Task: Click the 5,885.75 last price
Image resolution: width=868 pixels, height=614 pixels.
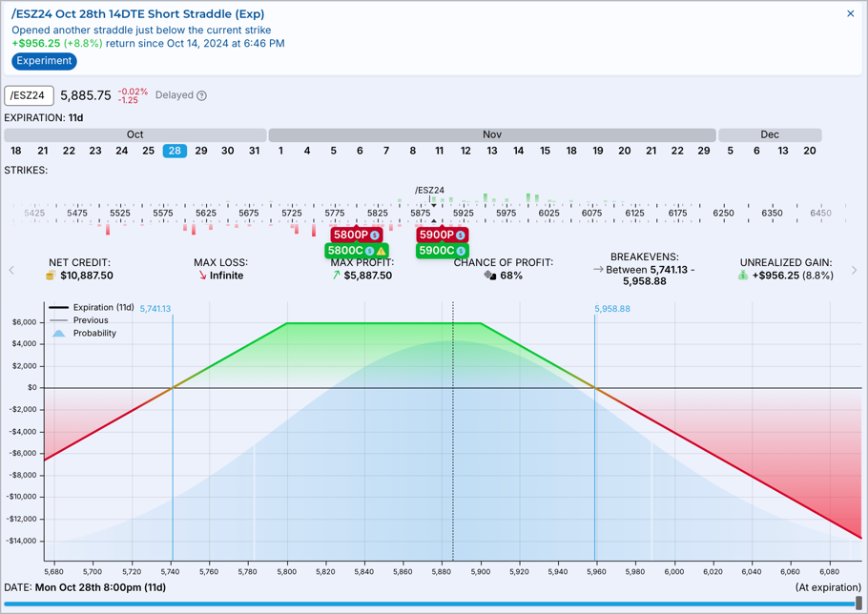Action: pyautogui.click(x=86, y=95)
